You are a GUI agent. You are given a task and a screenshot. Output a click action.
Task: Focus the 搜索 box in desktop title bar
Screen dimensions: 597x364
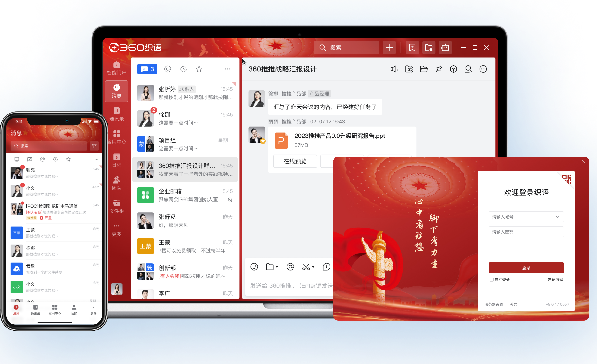tap(346, 47)
